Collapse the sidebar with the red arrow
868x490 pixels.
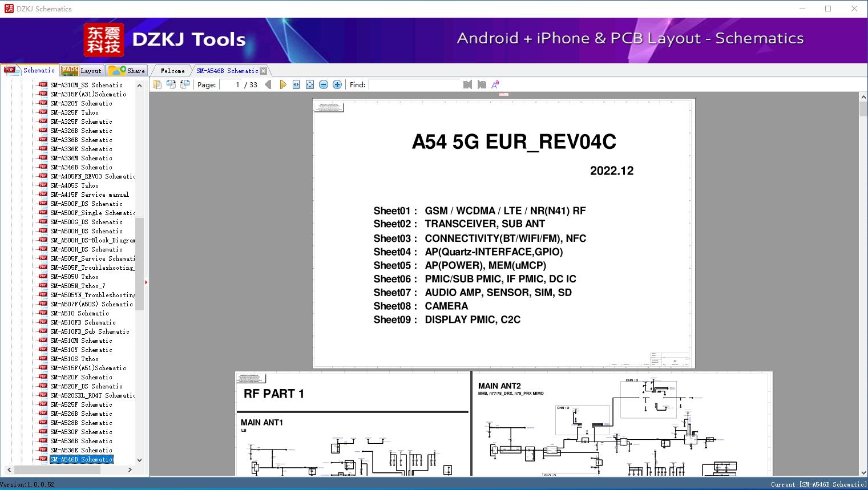pyautogui.click(x=146, y=282)
